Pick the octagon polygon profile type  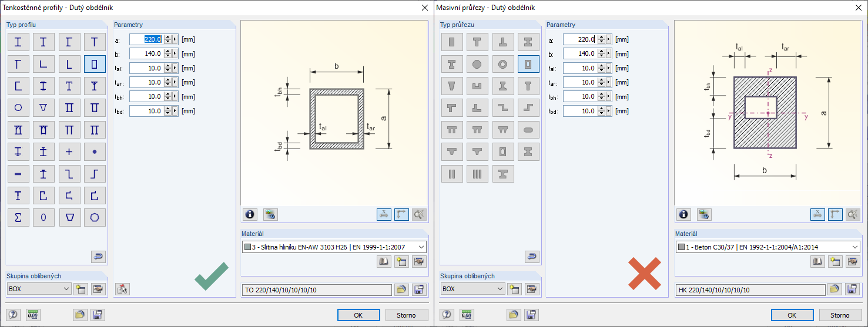click(95, 217)
